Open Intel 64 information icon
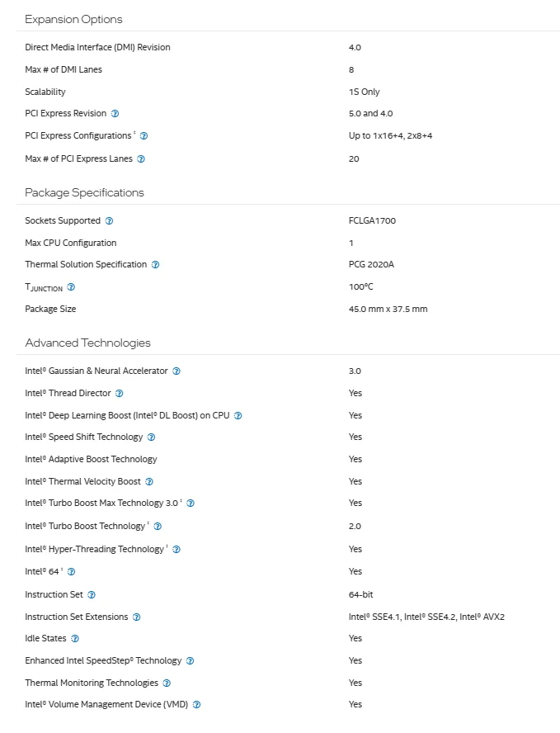Viewport: 560px width, 733px height. click(x=72, y=571)
